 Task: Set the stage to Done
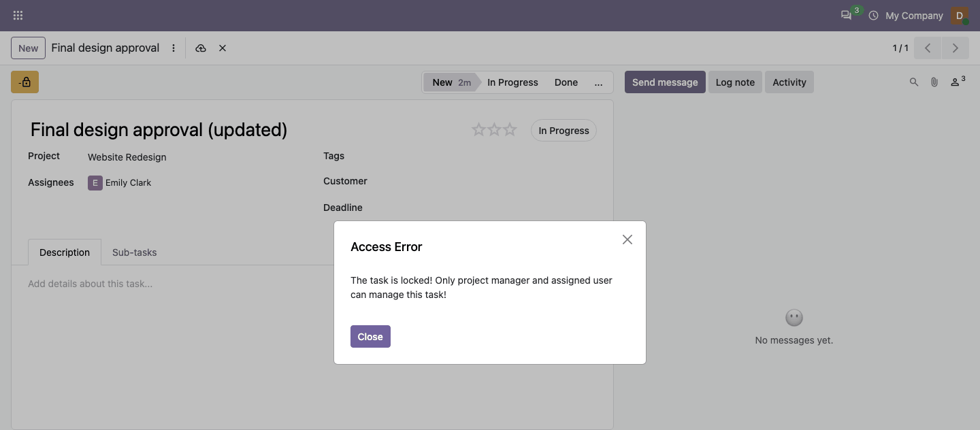[x=566, y=82]
